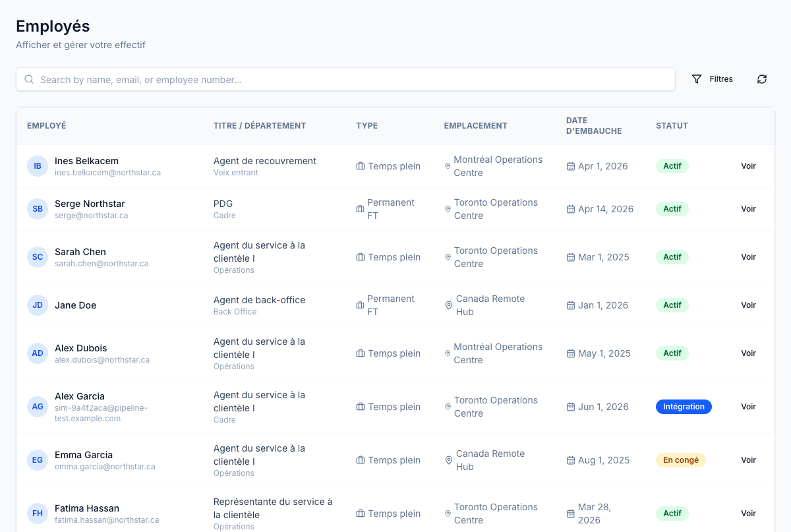Click the PDG job title
791x532 pixels.
(x=223, y=204)
